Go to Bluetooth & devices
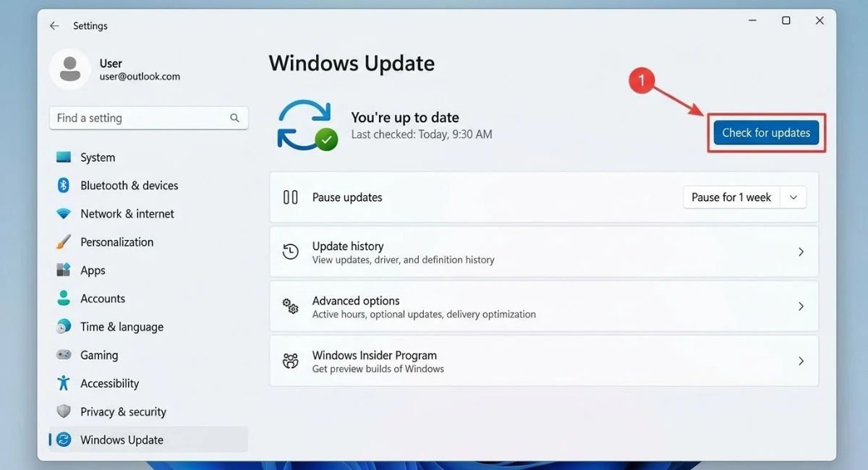The height and width of the screenshot is (470, 868). 148,185
